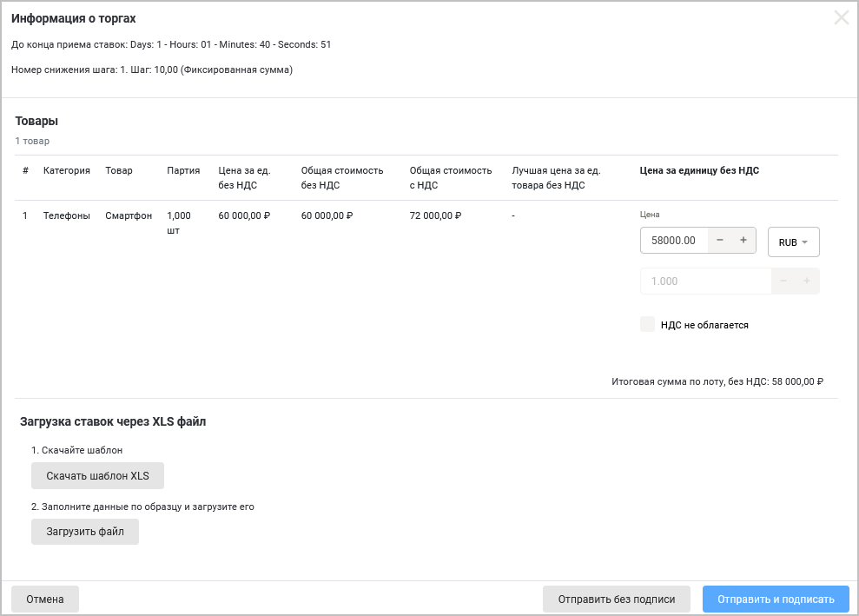The image size is (859, 616).
Task: Click the disabled quantity plus button
Action: [x=807, y=282]
